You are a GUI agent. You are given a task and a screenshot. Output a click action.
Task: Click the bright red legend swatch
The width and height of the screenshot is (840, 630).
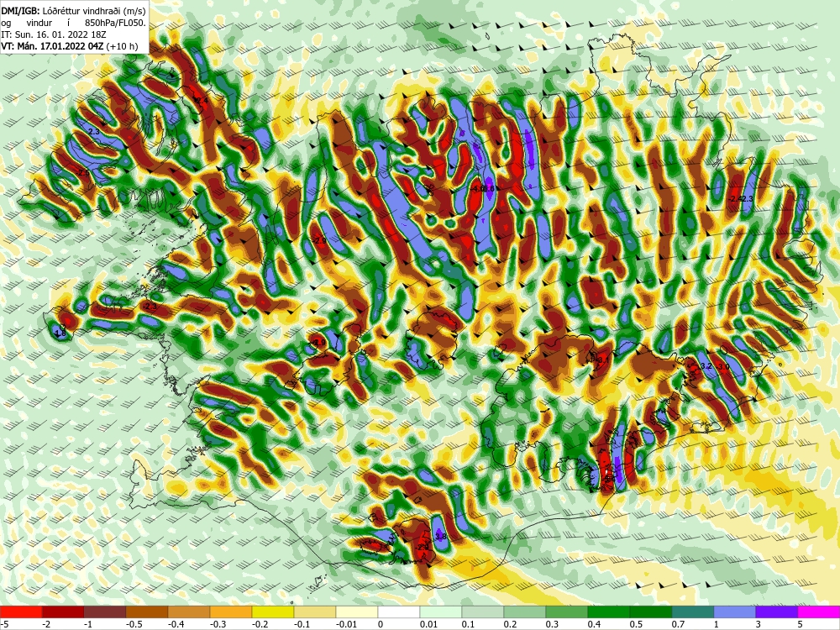pyautogui.click(x=21, y=612)
